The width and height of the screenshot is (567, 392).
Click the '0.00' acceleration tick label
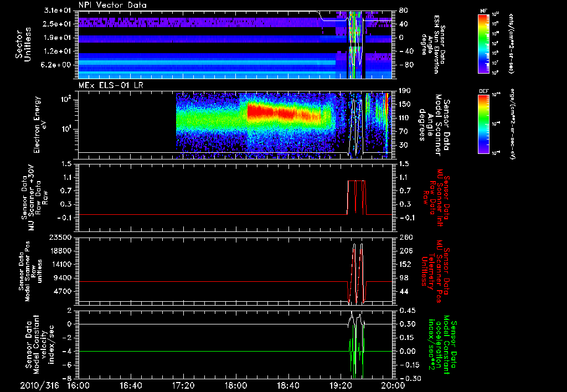(408, 351)
